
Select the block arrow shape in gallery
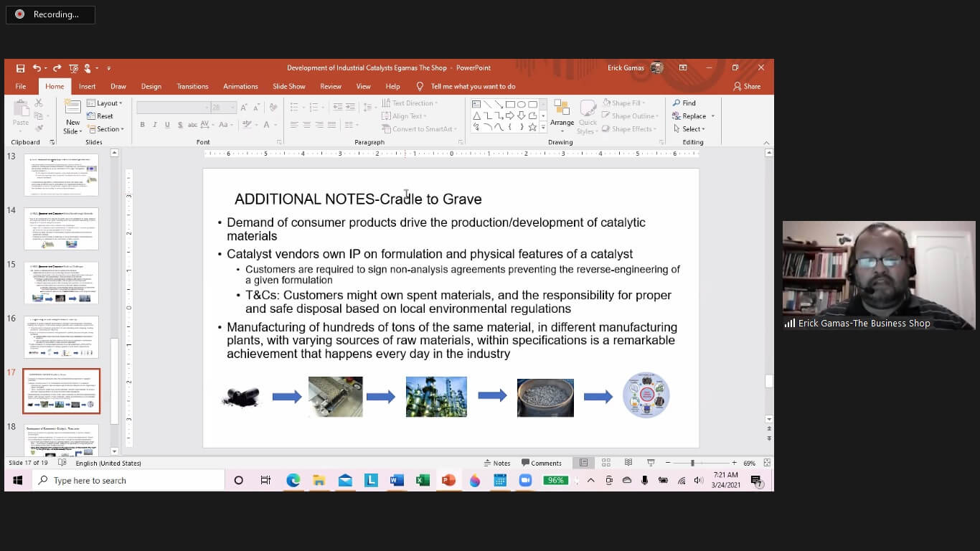(509, 116)
